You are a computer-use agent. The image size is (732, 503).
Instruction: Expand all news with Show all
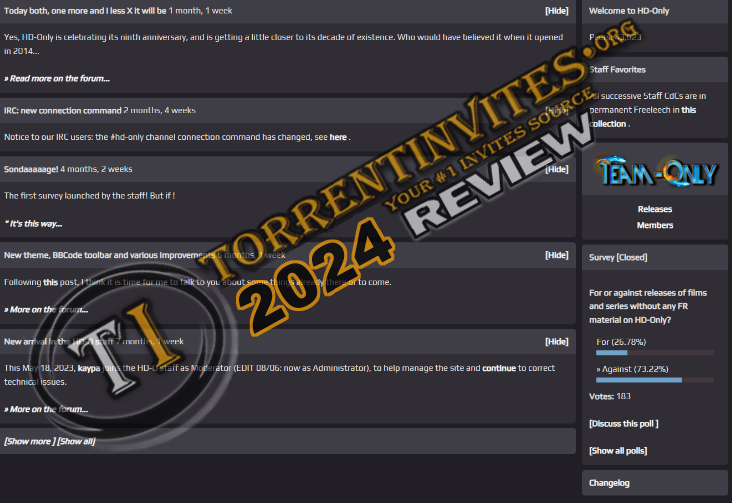pos(76,441)
